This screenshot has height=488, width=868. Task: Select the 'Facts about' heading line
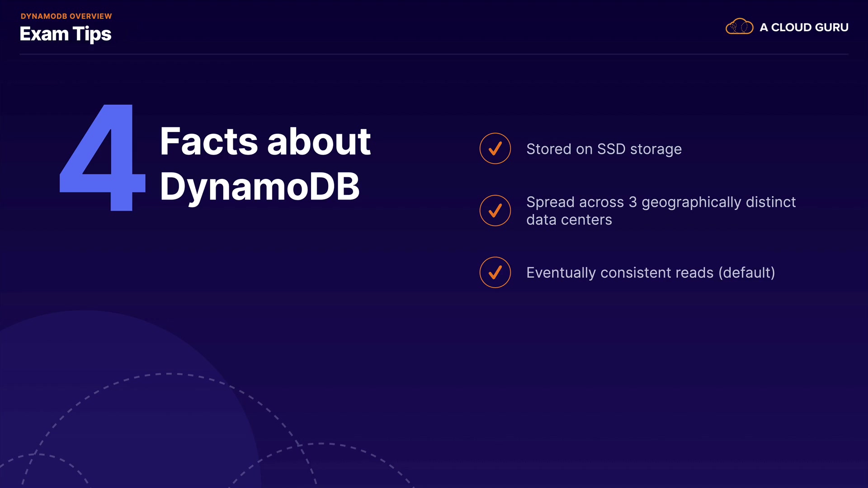[265, 141]
